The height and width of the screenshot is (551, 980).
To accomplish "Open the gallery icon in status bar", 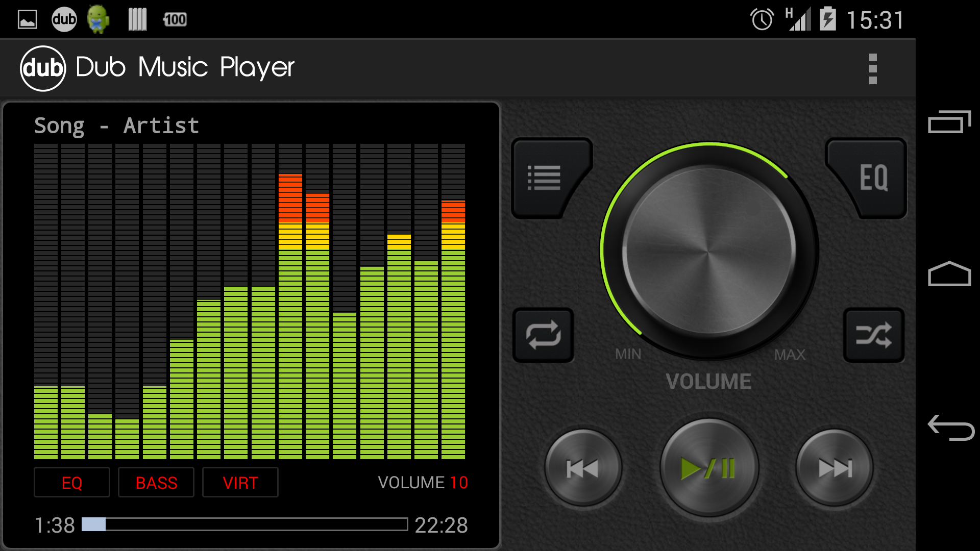I will coord(27,19).
